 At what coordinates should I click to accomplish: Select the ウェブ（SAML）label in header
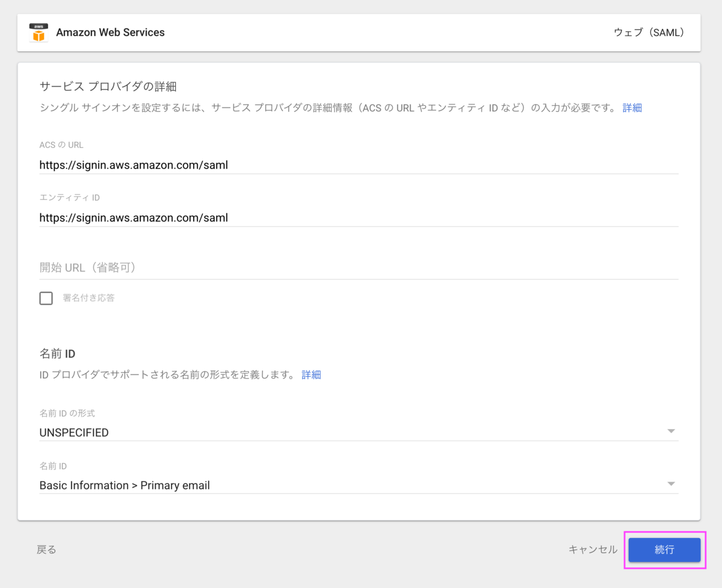[649, 32]
